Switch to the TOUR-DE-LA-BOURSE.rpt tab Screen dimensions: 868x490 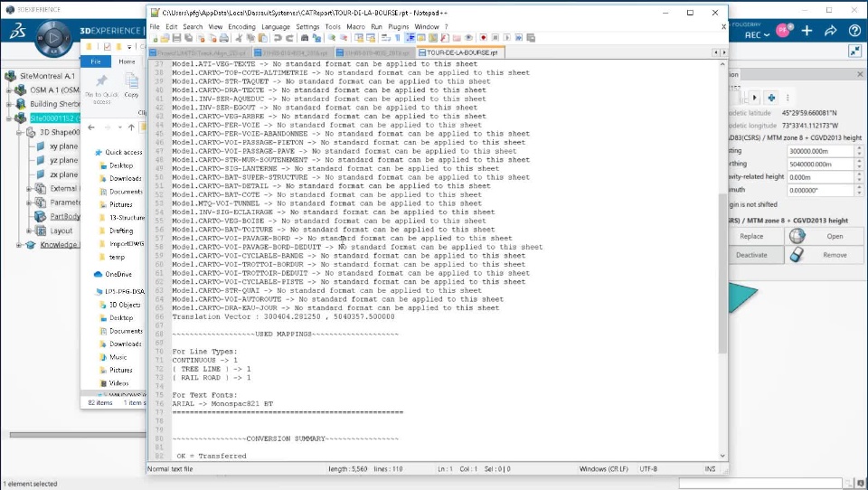pyautogui.click(x=459, y=52)
